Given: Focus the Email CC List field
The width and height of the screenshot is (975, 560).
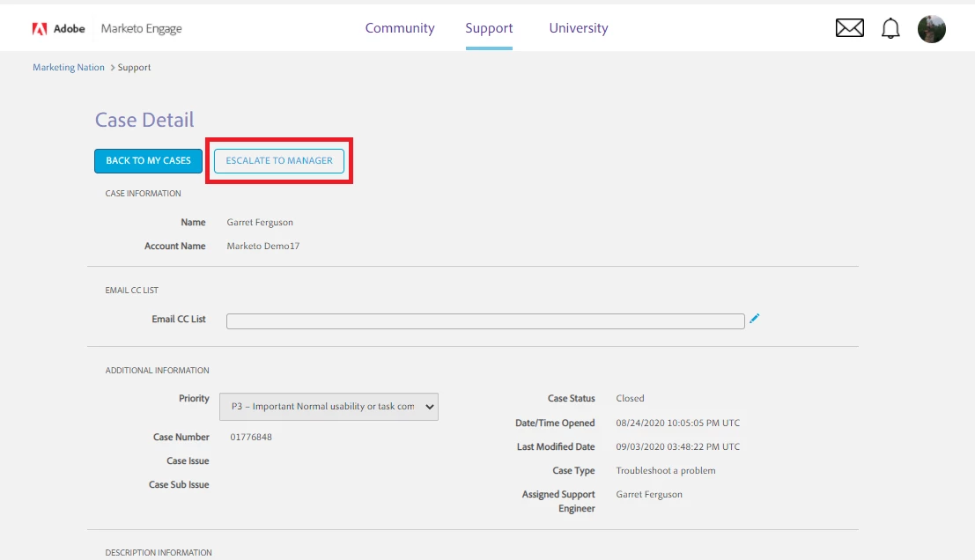Looking at the screenshot, I should coord(485,321).
